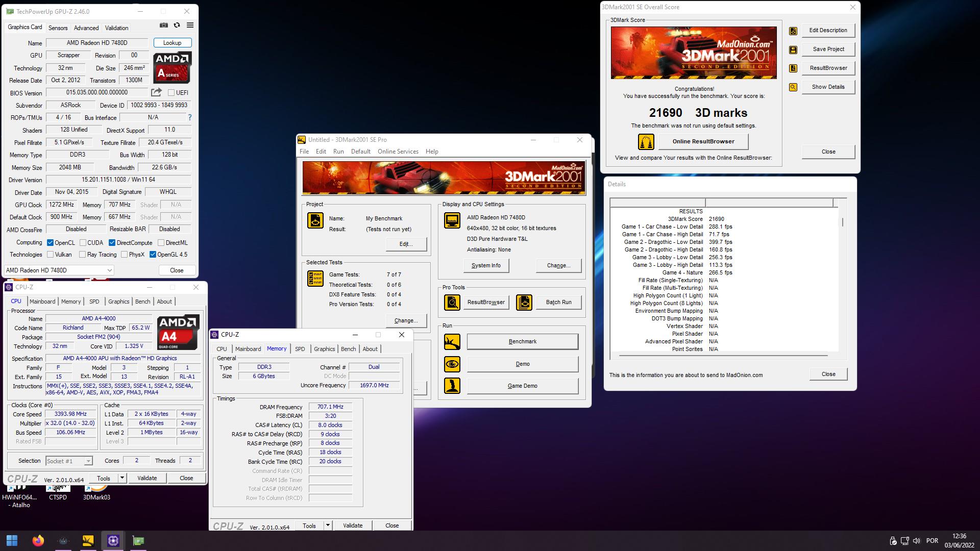Open the File menu in 3DMark2001
Image resolution: width=980 pixels, height=551 pixels.
[304, 152]
